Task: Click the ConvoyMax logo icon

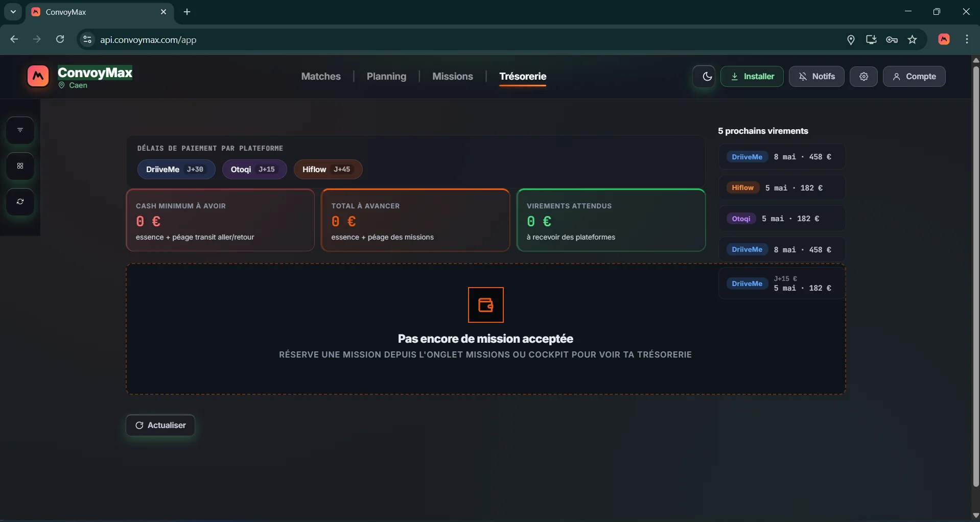Action: click(x=38, y=77)
